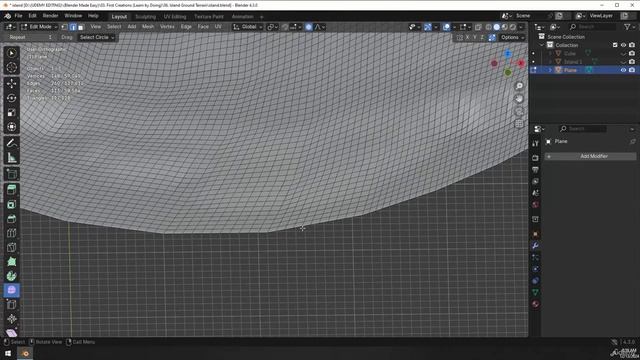Open the Material properties tab
The height and width of the screenshot is (360, 640).
tap(535, 304)
